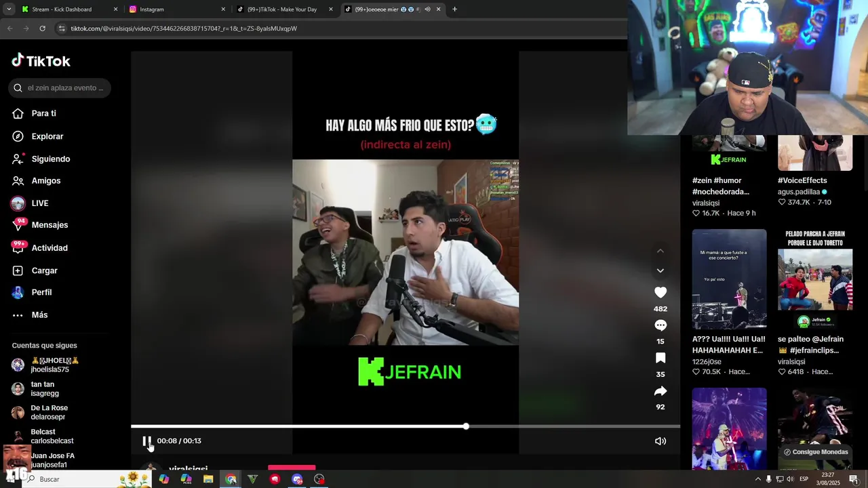
Task: Open Para ti feed
Action: point(43,114)
